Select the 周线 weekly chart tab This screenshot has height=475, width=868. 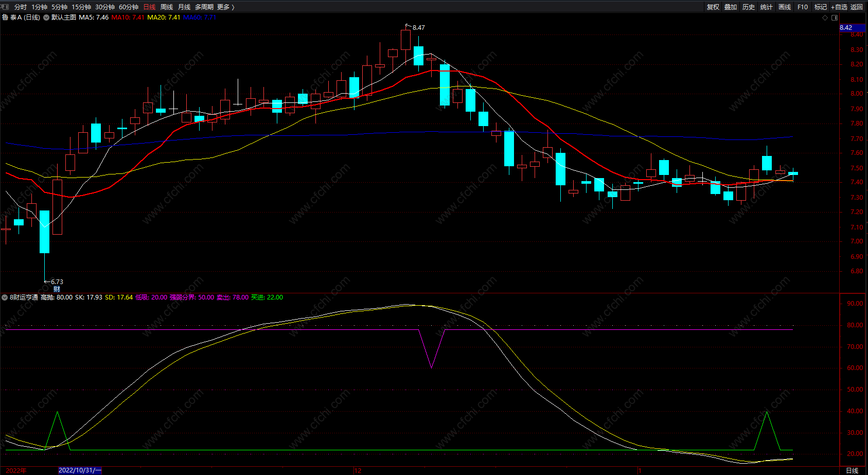pos(167,7)
